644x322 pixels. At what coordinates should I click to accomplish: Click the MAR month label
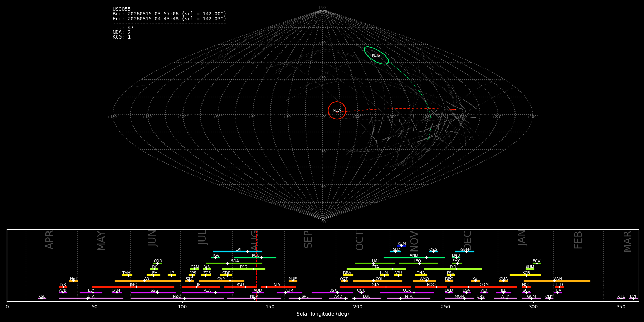(x=628, y=241)
